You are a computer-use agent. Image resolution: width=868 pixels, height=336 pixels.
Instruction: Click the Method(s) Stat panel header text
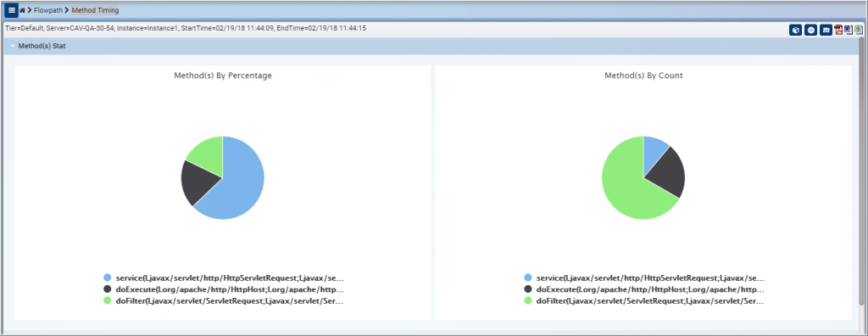pos(42,47)
